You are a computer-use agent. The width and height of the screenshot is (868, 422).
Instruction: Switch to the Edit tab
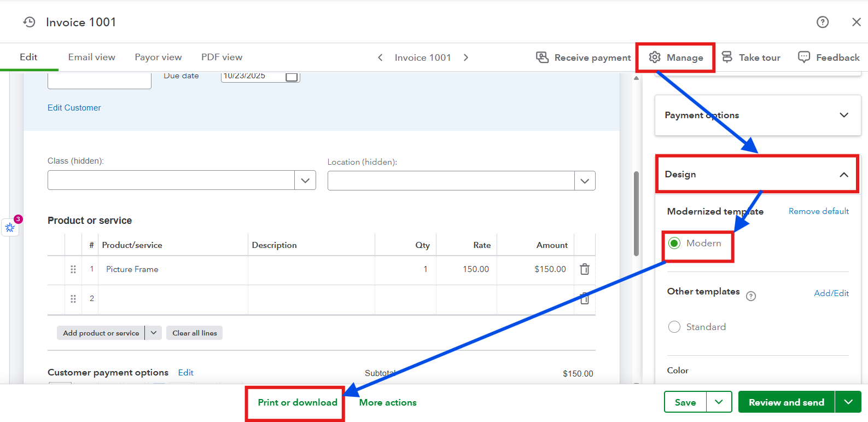pos(28,57)
